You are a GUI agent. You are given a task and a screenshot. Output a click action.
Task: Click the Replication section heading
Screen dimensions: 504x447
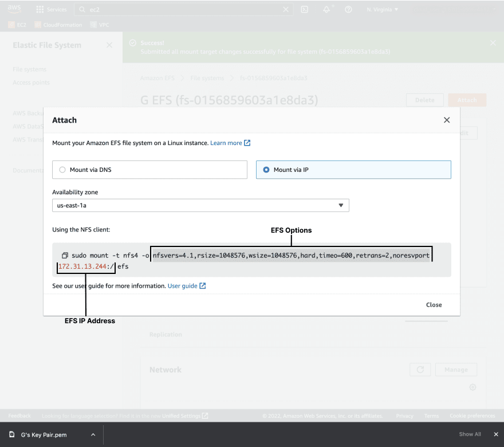(166, 335)
